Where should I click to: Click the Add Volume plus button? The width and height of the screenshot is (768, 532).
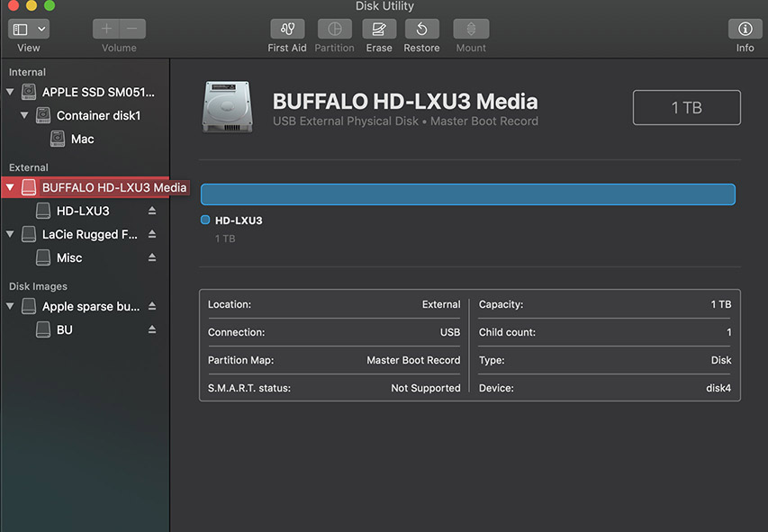pyautogui.click(x=106, y=29)
